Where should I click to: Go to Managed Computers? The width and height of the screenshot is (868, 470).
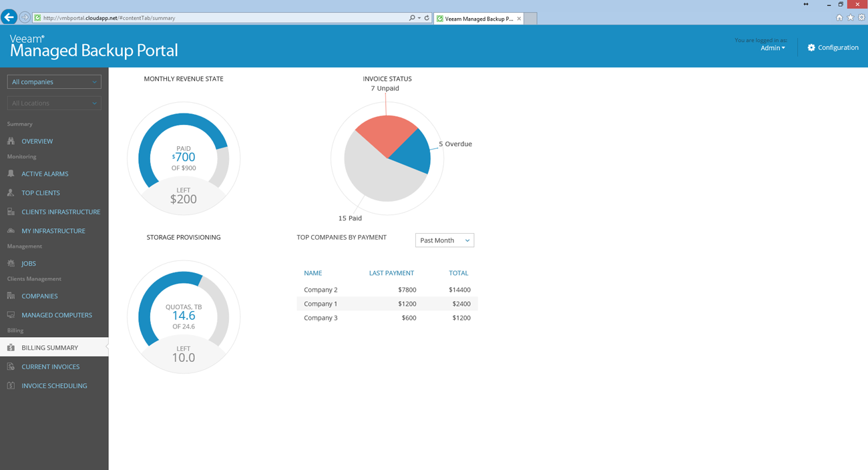coord(57,314)
